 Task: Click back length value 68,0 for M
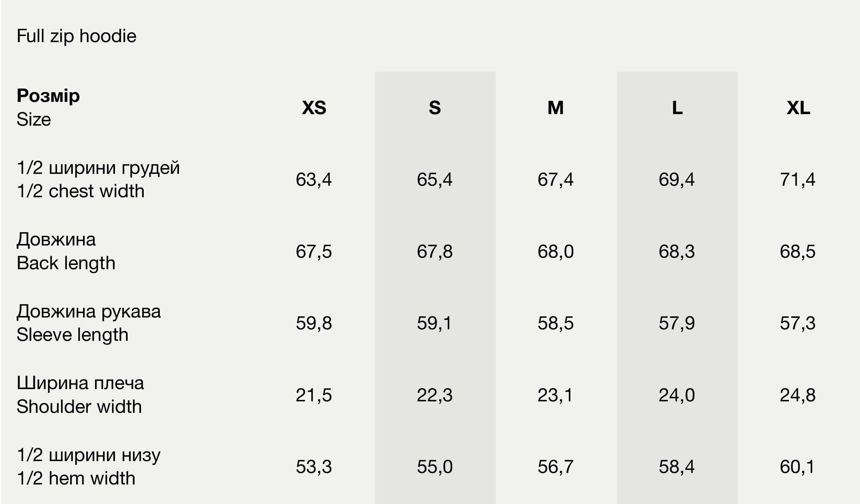555,252
